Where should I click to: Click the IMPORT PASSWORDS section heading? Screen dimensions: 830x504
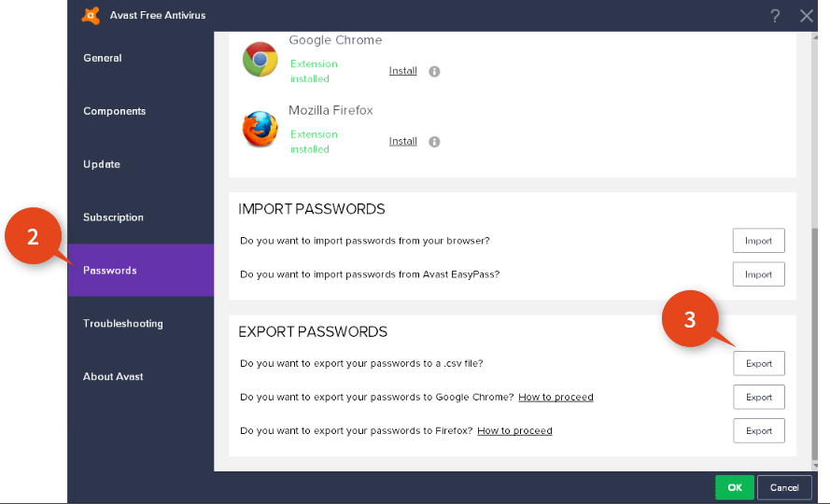pos(312,209)
